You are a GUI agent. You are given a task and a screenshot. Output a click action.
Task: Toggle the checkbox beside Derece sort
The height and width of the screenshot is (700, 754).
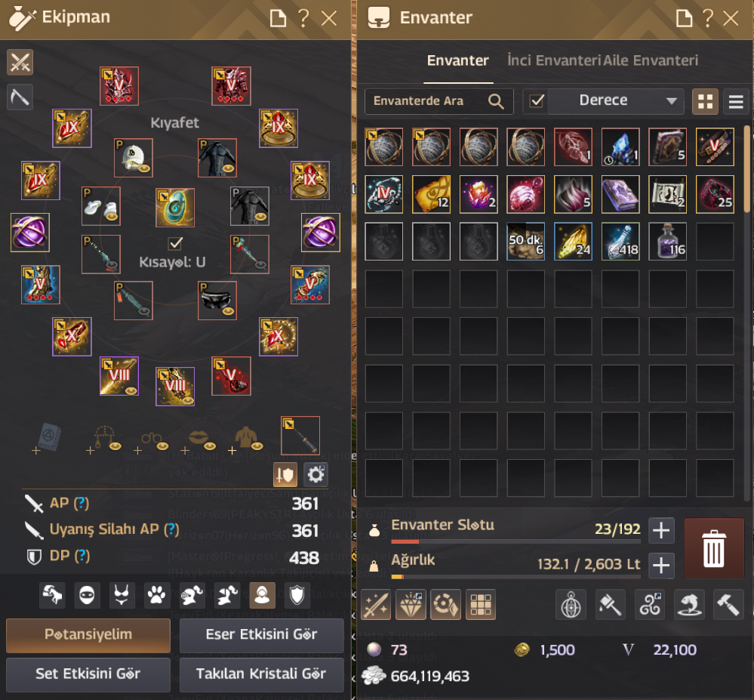click(536, 101)
